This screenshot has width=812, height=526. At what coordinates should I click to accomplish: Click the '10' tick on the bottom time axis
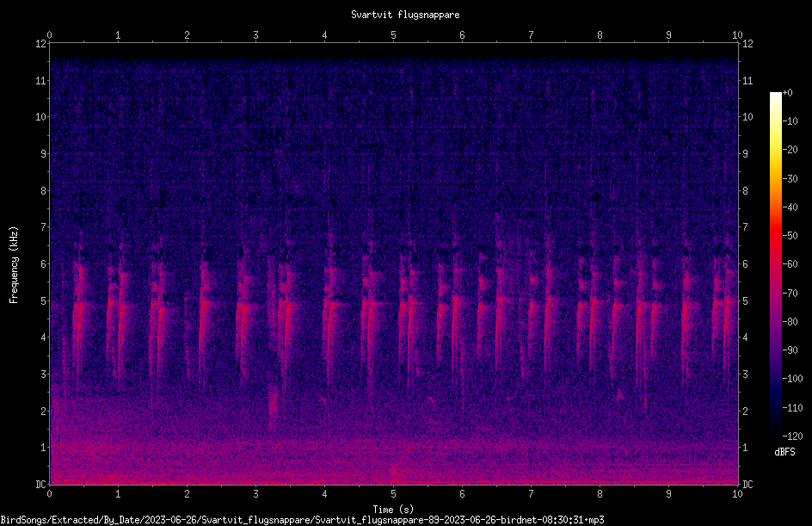pyautogui.click(x=737, y=494)
